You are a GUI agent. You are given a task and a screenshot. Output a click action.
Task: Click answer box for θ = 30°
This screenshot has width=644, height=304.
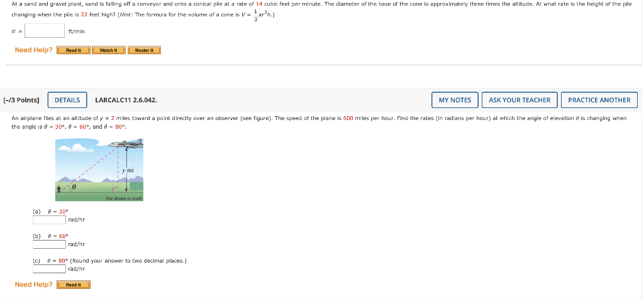coord(50,220)
